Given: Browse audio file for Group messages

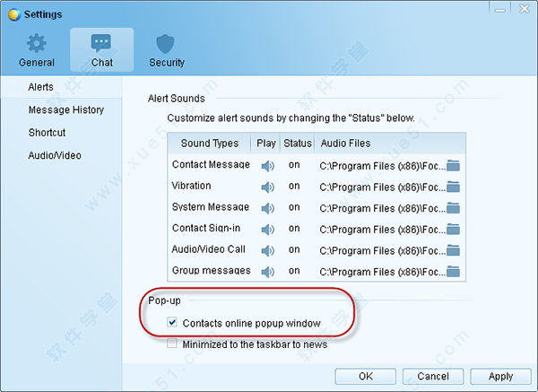Looking at the screenshot, I should click(x=453, y=272).
